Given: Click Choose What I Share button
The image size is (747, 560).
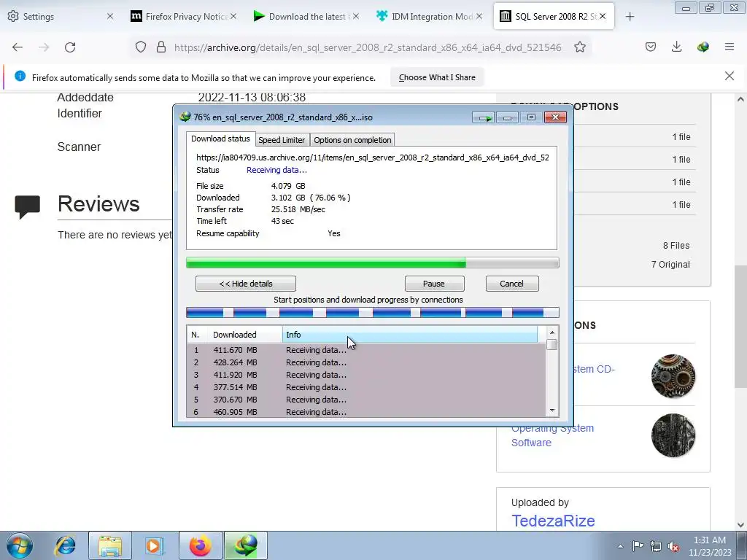Looking at the screenshot, I should [437, 77].
